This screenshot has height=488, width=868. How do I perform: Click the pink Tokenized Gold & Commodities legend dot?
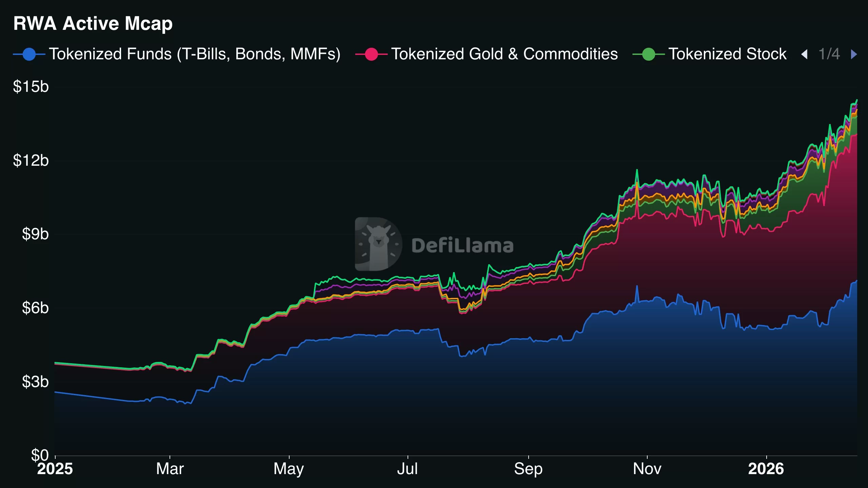coord(372,54)
